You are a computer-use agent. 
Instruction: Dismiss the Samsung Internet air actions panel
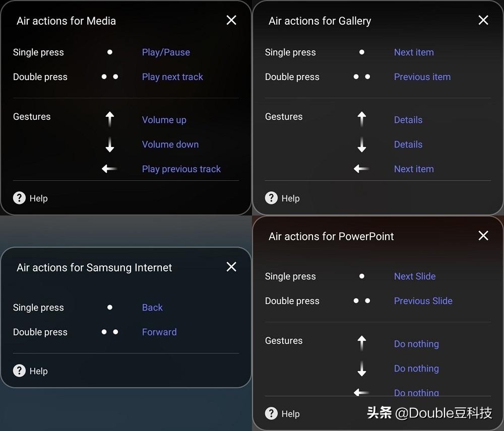(231, 267)
